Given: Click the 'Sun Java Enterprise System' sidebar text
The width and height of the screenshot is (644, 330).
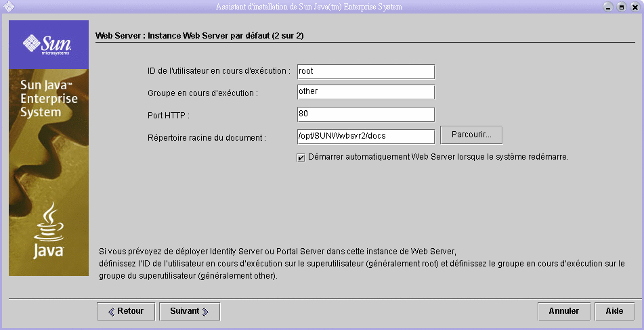Looking at the screenshot, I should point(49,99).
